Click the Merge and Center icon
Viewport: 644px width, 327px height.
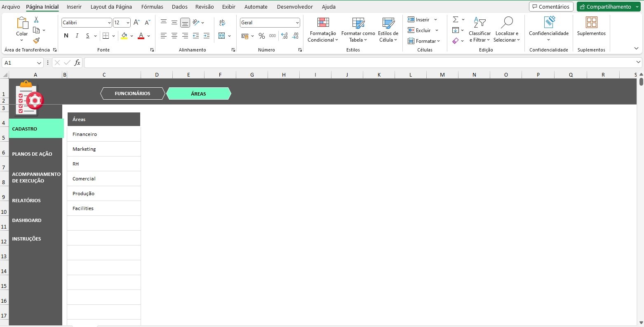coord(222,36)
